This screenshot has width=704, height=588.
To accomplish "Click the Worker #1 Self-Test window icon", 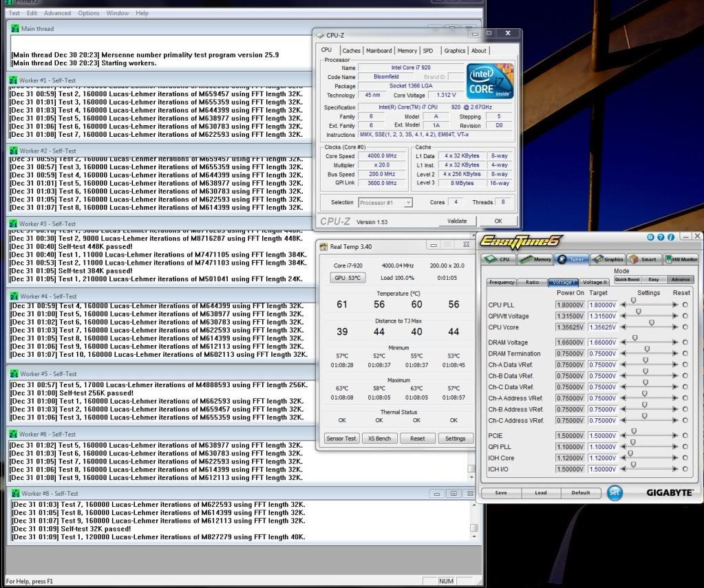I will click(x=14, y=80).
